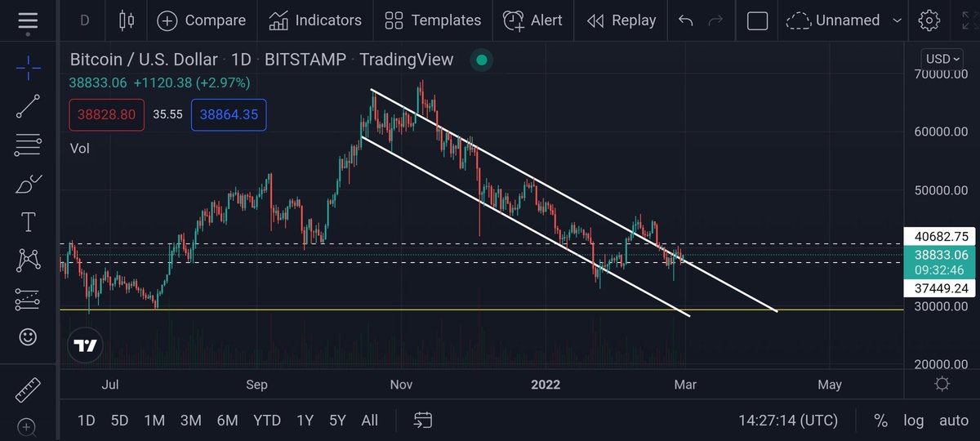Click the spread value 35.55
The height and width of the screenshot is (441, 980).
pos(167,114)
